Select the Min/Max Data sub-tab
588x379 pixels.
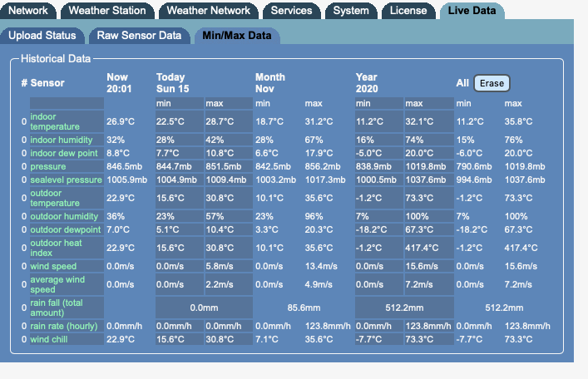[x=237, y=37]
